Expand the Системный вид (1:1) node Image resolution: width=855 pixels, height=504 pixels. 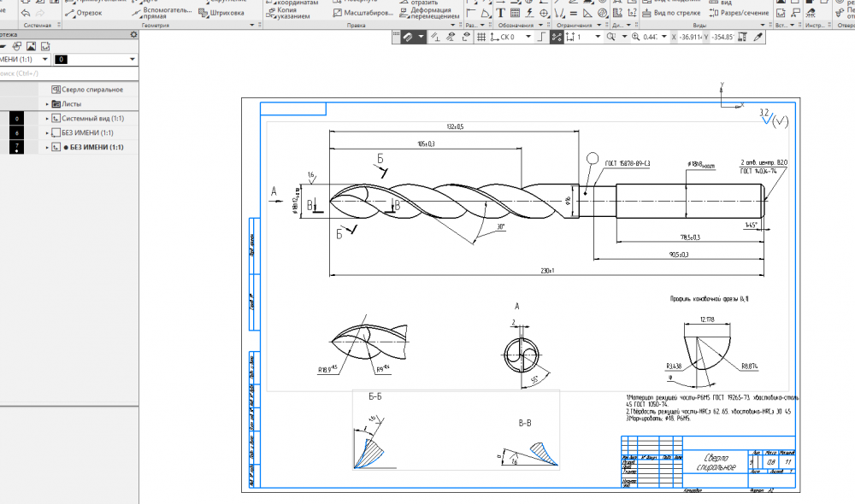47,119
